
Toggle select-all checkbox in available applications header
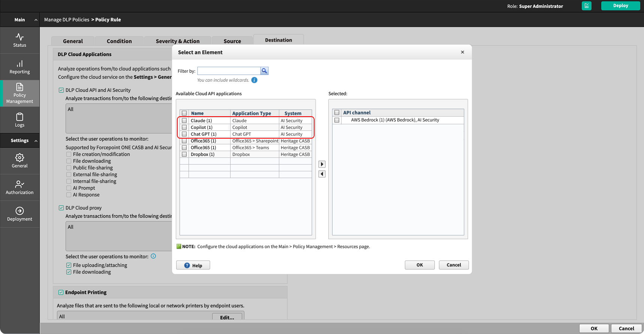(184, 113)
